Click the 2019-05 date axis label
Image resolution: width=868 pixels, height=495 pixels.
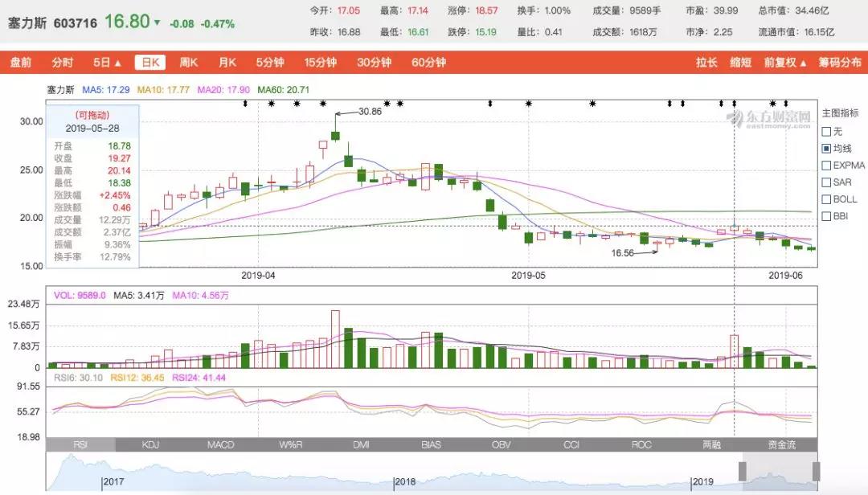click(528, 275)
